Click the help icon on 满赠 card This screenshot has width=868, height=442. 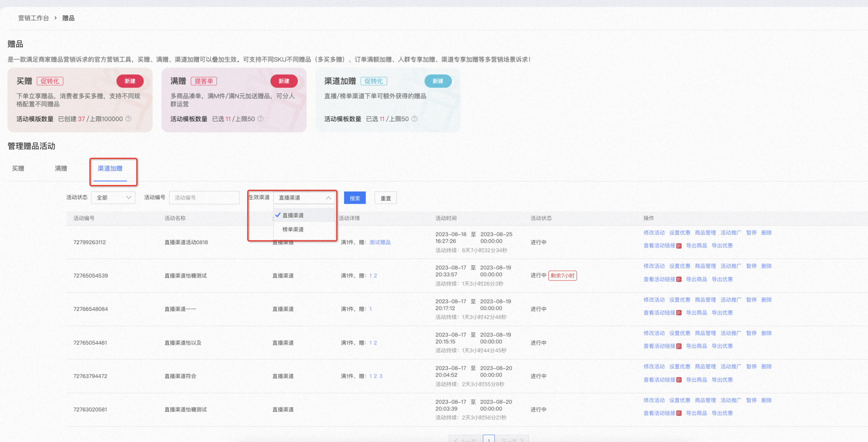260,119
